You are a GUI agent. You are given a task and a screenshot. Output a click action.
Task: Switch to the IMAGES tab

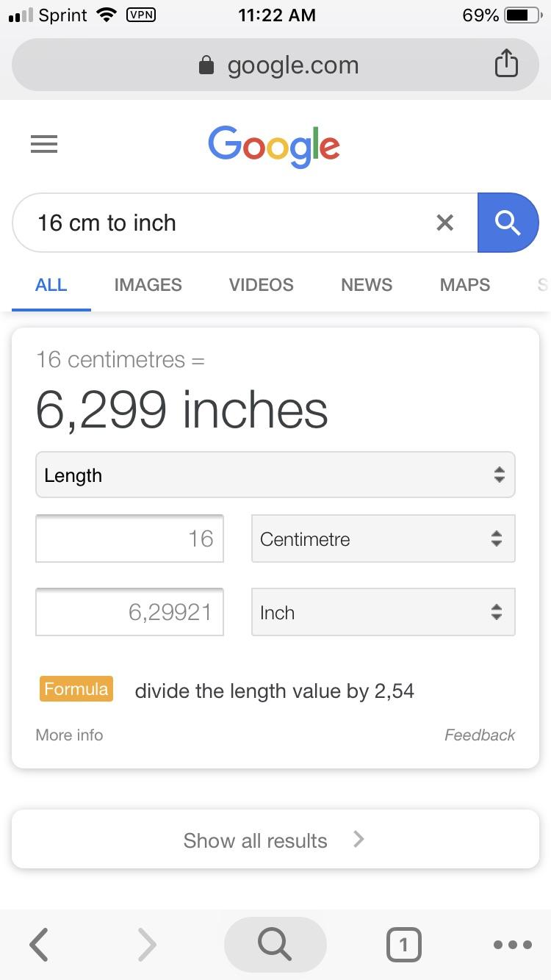pyautogui.click(x=148, y=285)
